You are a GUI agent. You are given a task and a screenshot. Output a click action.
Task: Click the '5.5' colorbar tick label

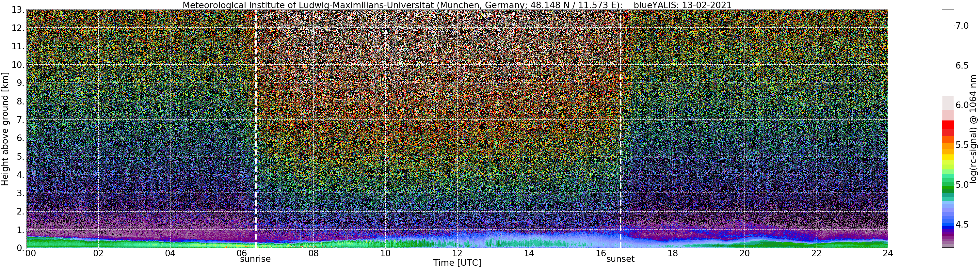coord(962,145)
